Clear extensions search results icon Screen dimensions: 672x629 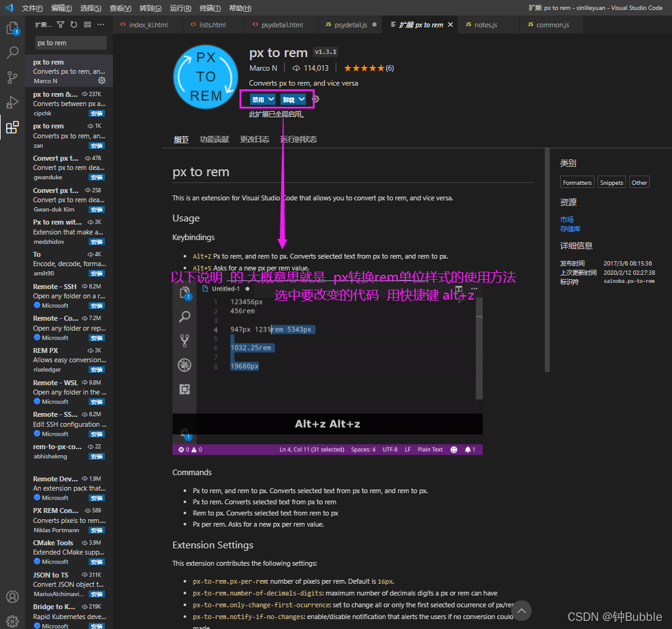pos(87,25)
